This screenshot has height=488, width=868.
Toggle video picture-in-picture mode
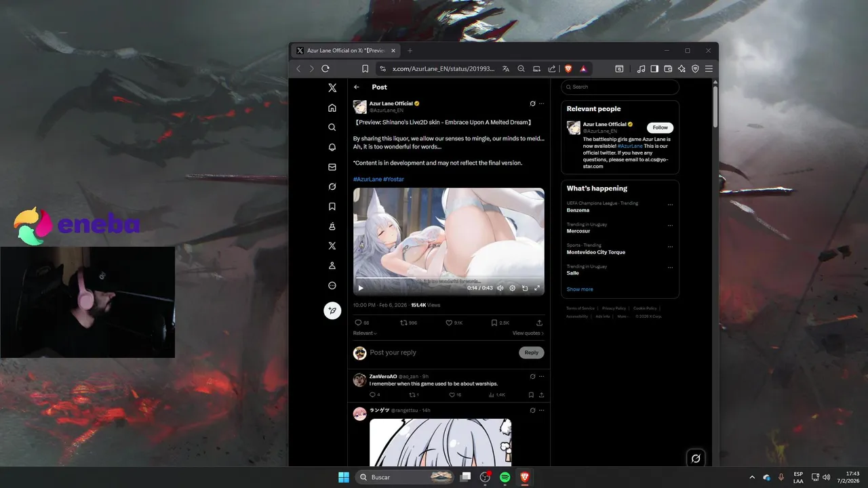pyautogui.click(x=525, y=288)
